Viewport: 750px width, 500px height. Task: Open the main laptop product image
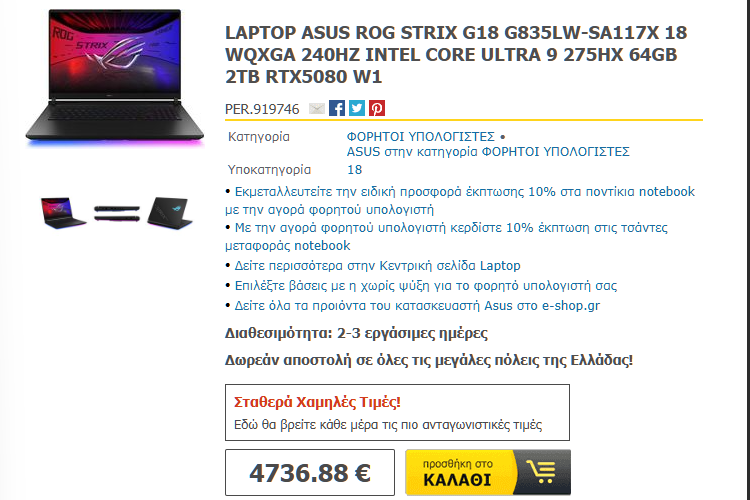(115, 78)
